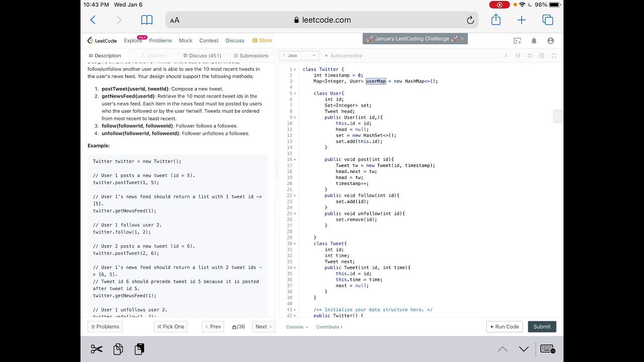Collapse code fold at line 30
644x362 pixels.
coord(295,244)
